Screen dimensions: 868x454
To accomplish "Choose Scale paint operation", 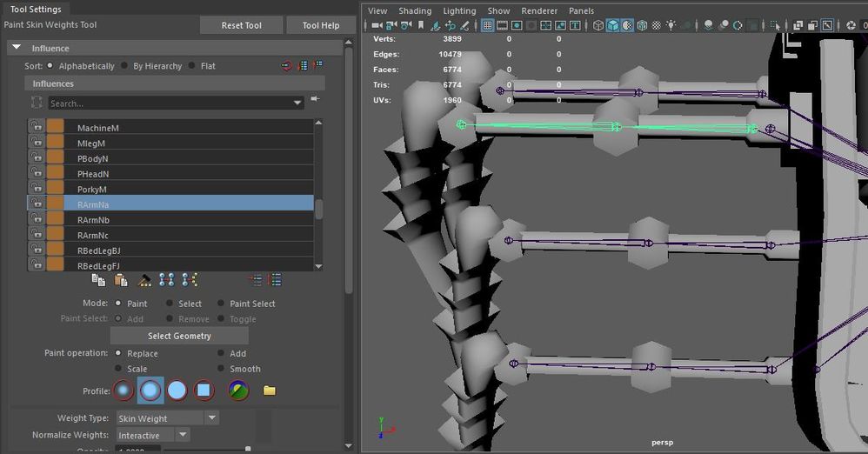I will pyautogui.click(x=118, y=369).
